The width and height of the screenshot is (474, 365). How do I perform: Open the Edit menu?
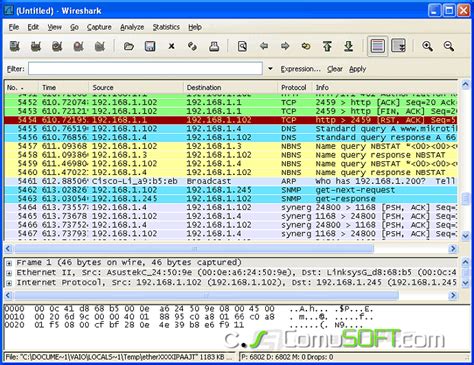33,27
